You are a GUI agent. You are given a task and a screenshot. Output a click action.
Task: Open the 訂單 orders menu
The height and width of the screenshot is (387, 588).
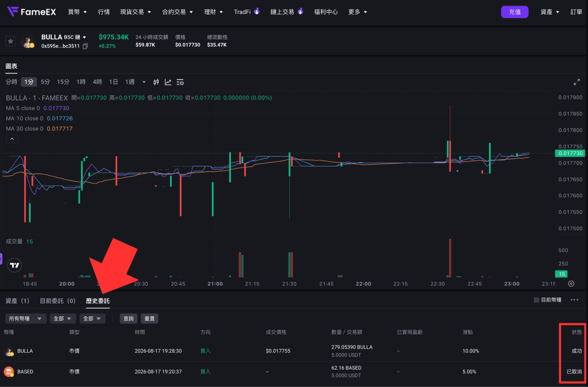[577, 12]
